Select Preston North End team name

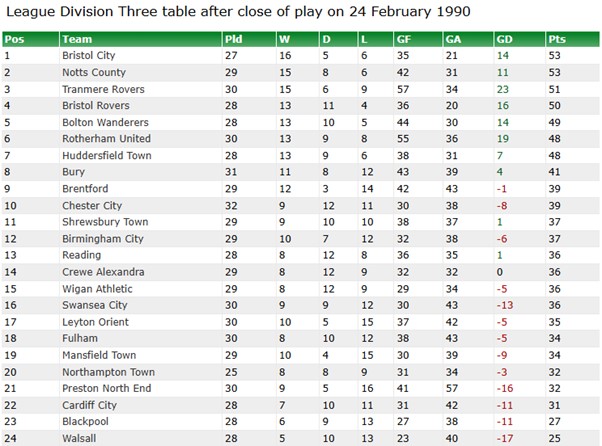pyautogui.click(x=107, y=388)
